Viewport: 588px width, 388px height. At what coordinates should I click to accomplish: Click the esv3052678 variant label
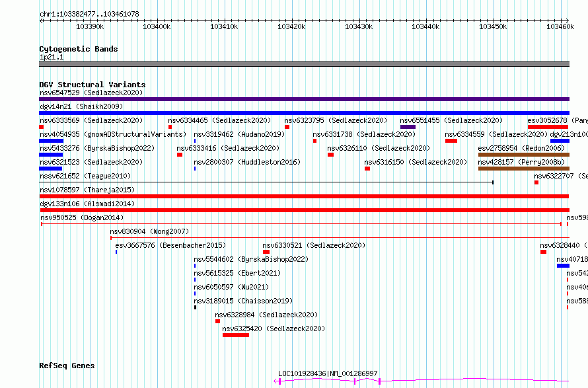click(x=547, y=120)
